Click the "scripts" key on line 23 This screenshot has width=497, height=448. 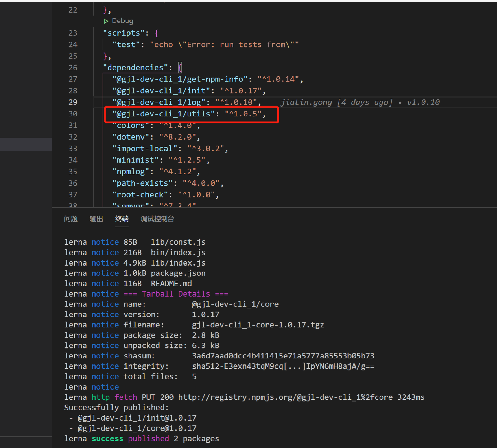[124, 33]
